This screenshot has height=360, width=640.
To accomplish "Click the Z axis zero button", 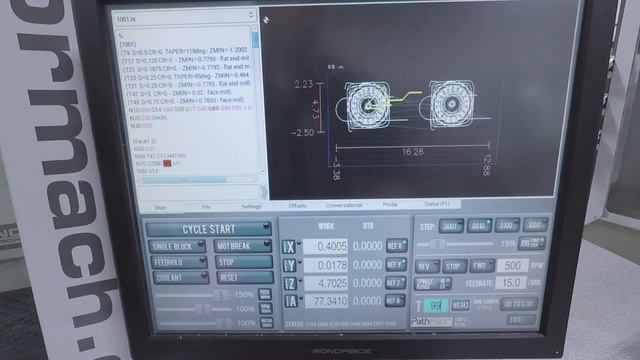I will tap(289, 283).
